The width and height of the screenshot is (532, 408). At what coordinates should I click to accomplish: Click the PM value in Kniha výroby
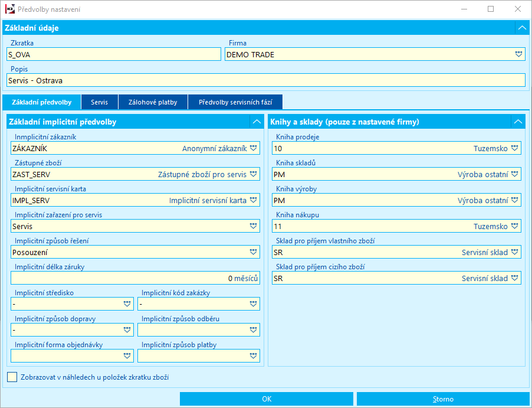coord(279,201)
